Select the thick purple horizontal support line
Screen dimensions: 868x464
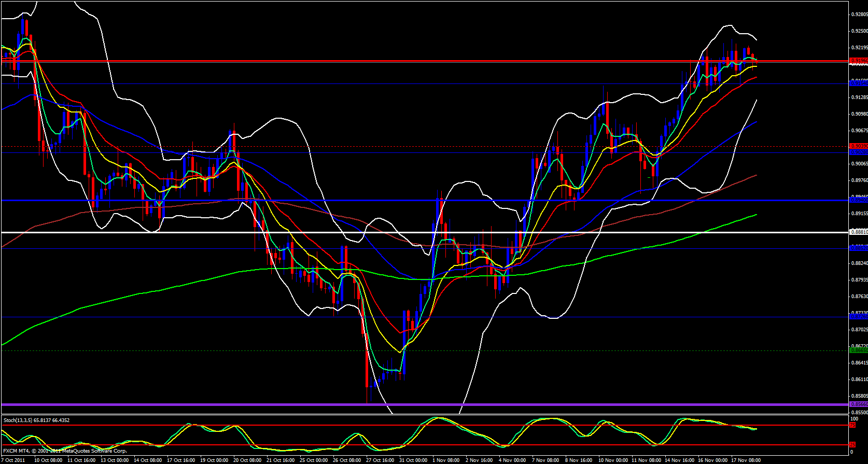pos(415,404)
